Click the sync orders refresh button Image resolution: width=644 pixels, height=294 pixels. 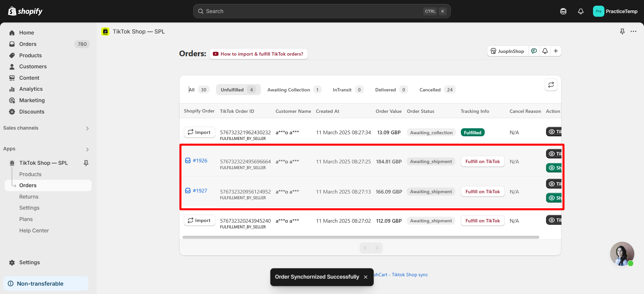click(x=551, y=85)
